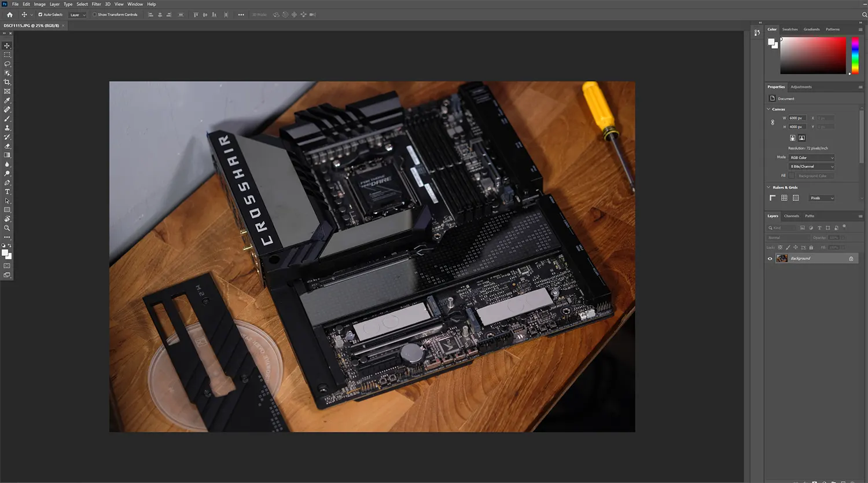Image resolution: width=868 pixels, height=483 pixels.
Task: Switch to the Adjustments tab
Action: click(x=801, y=86)
